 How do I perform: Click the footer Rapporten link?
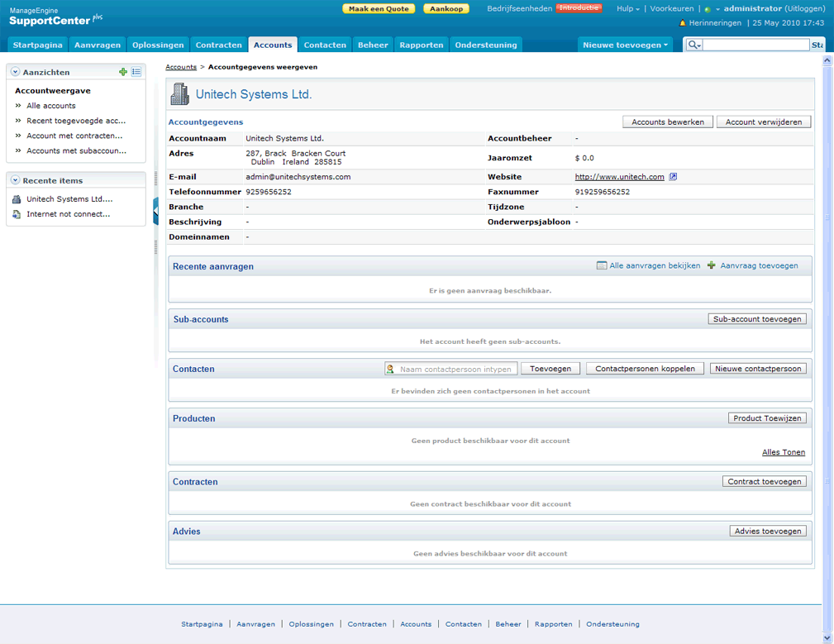point(554,624)
